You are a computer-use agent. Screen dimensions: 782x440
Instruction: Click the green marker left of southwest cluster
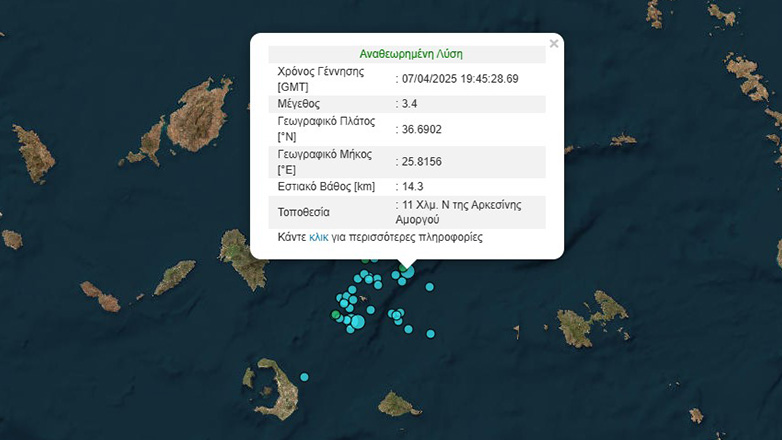[336, 314]
